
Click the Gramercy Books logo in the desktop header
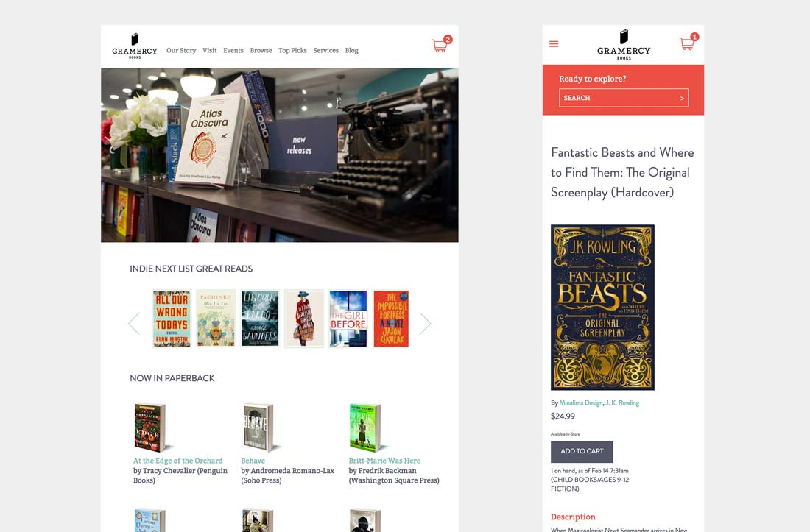tap(135, 46)
